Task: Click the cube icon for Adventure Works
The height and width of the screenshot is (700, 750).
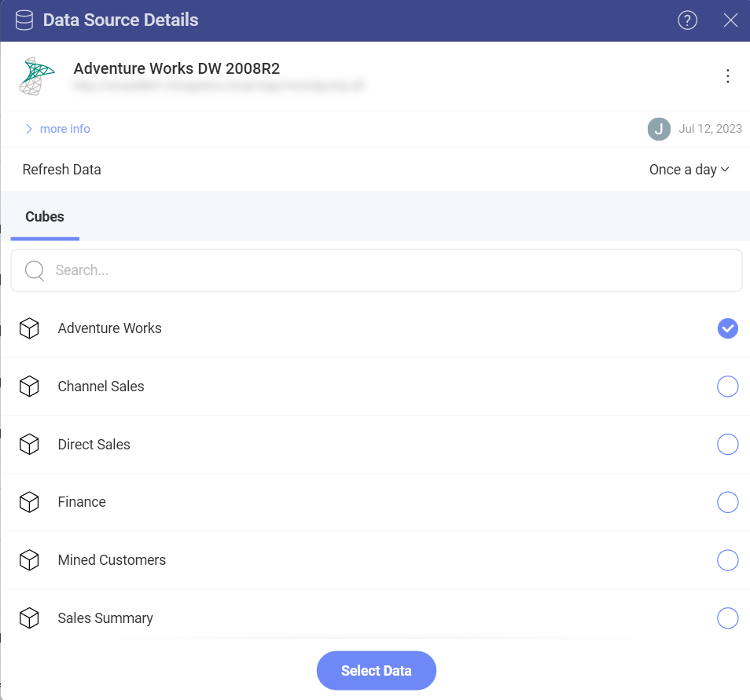Action: tap(29, 328)
